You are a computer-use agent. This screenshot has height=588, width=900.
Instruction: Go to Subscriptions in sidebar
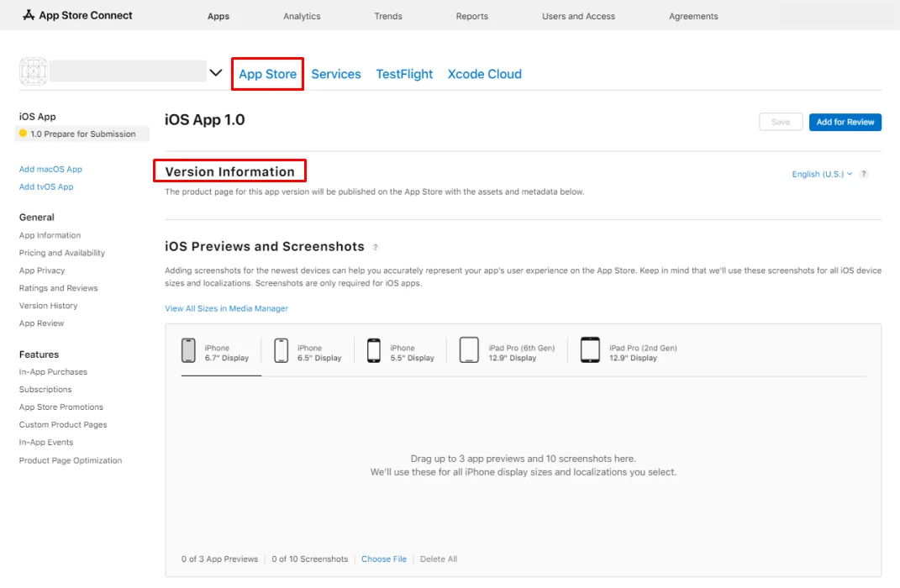45,390
